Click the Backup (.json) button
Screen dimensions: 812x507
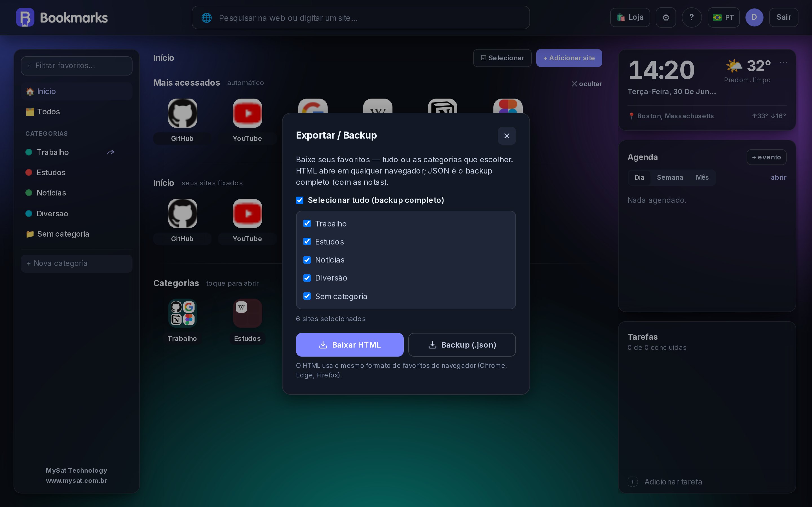pos(462,345)
